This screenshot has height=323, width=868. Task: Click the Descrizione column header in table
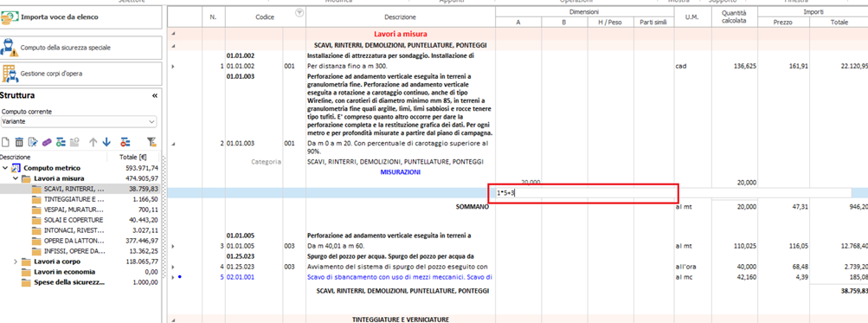400,17
